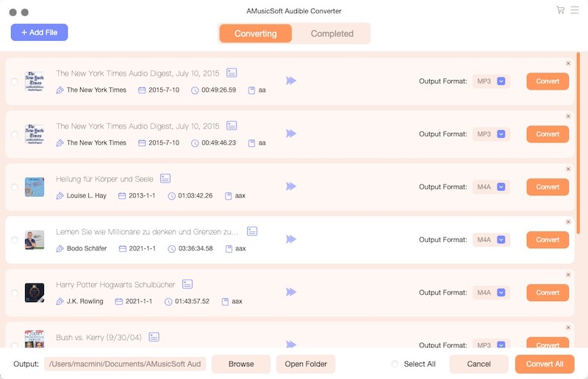
Task: Open tag info icon beside Lernen Sie wie Millionäre
Action: tap(252, 231)
